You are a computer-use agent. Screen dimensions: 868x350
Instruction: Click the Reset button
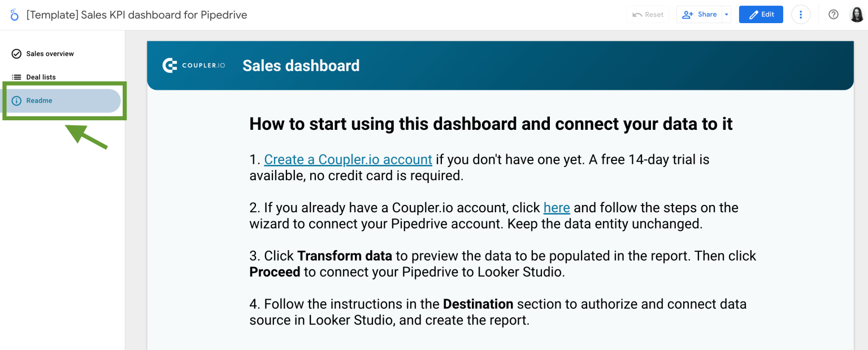[648, 14]
